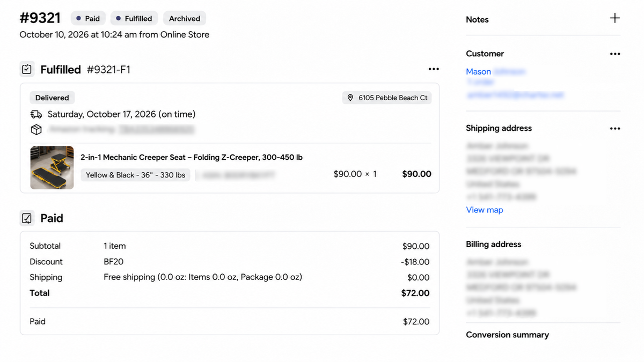
Task: Click the tracking package box icon
Action: point(36,129)
